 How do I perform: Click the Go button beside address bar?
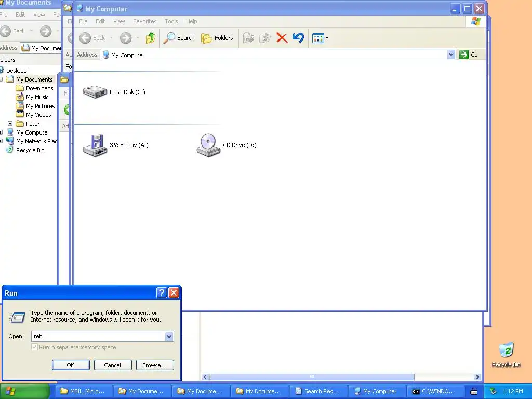[469, 55]
